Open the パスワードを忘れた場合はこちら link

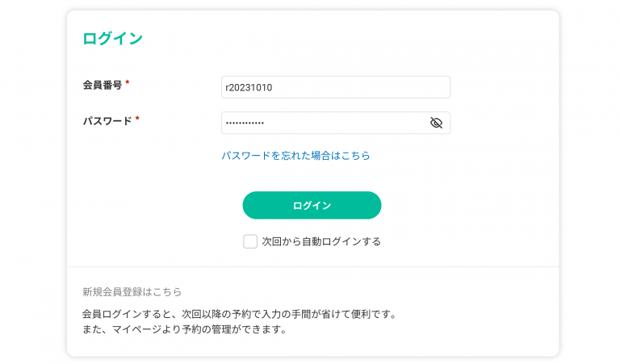click(x=295, y=156)
